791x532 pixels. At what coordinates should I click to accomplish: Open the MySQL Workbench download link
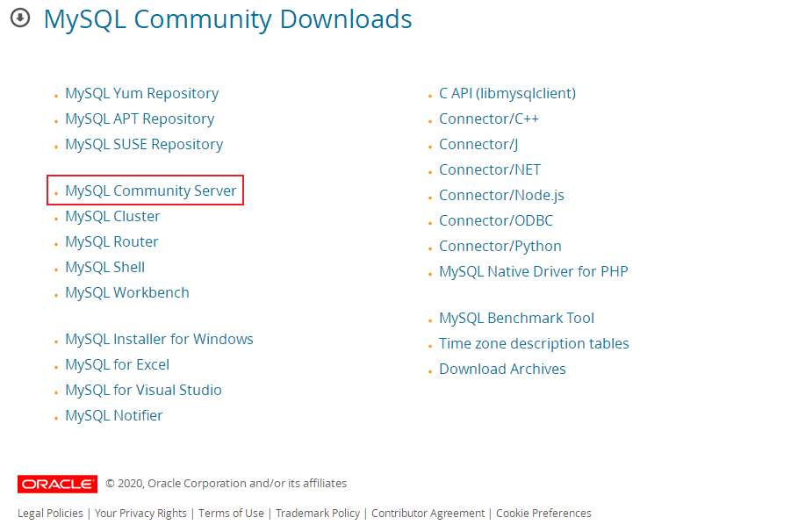pyautogui.click(x=127, y=292)
